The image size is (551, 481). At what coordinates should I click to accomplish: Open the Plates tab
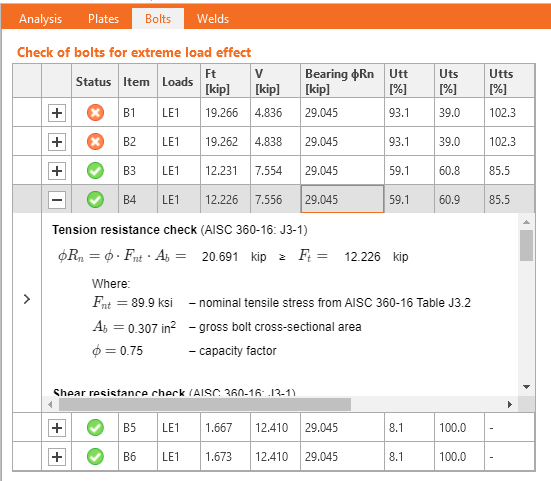(103, 19)
